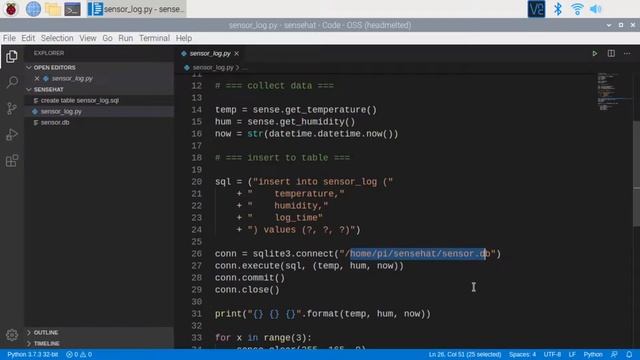Open the VNC server tray icon
The width and height of the screenshot is (640, 360).
tap(536, 9)
